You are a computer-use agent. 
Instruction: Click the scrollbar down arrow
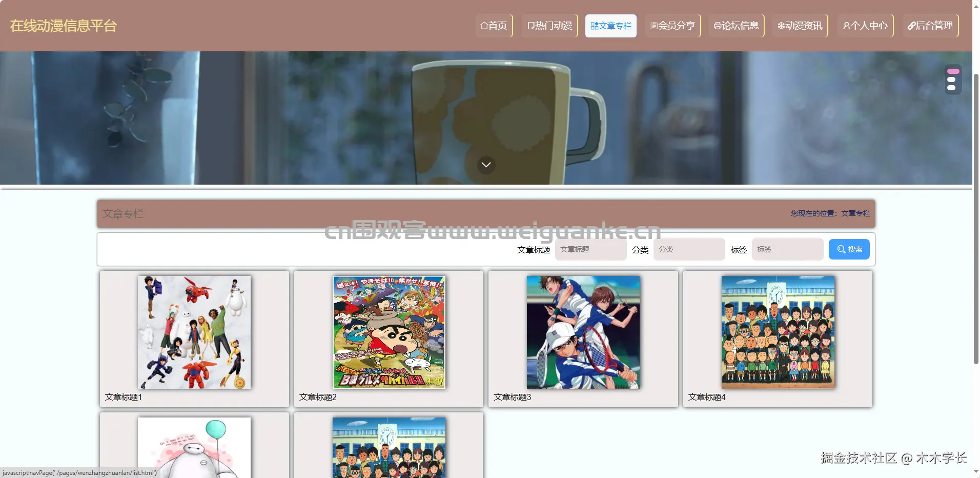(976, 472)
